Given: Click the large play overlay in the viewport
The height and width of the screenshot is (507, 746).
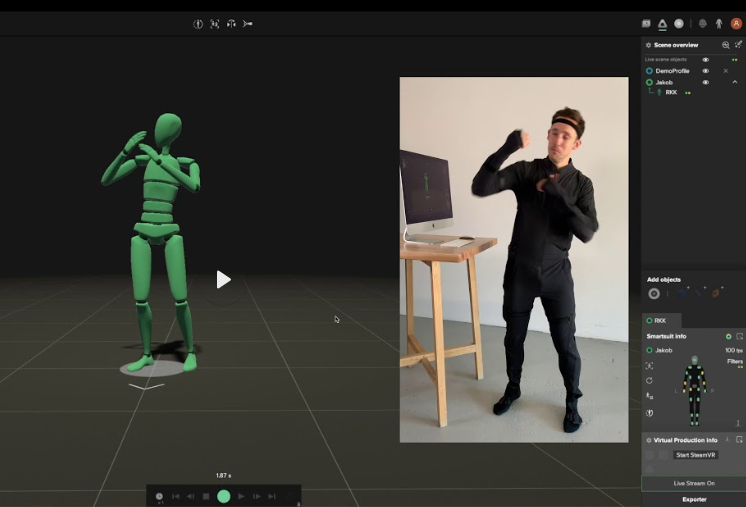Looking at the screenshot, I should point(223,279).
